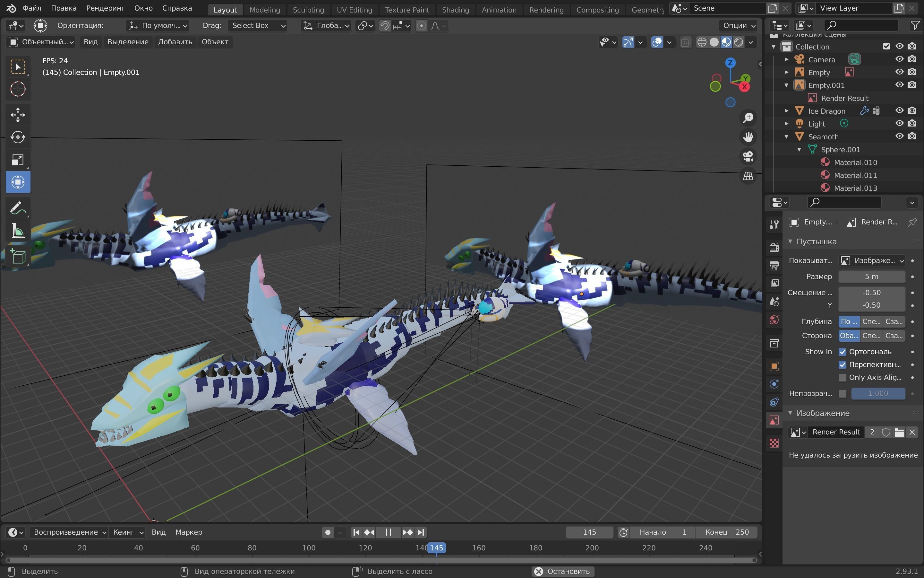The height and width of the screenshot is (578, 924).
Task: Select the Move tool
Action: pos(18,115)
